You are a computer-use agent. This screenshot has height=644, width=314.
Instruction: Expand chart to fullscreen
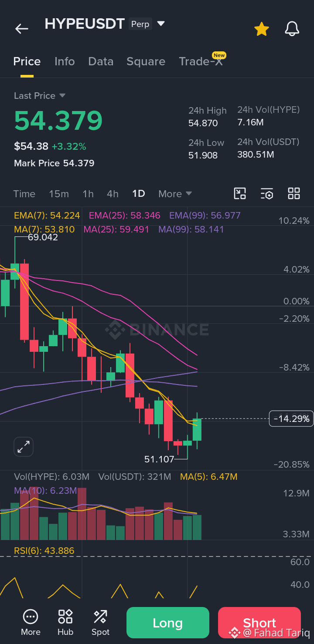pos(24,446)
